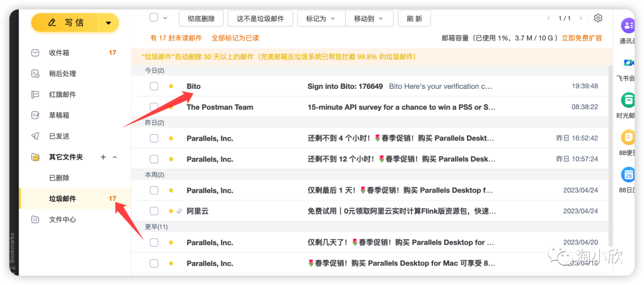644x285 pixels.
Task: Click the 刷新 button
Action: [x=414, y=18]
